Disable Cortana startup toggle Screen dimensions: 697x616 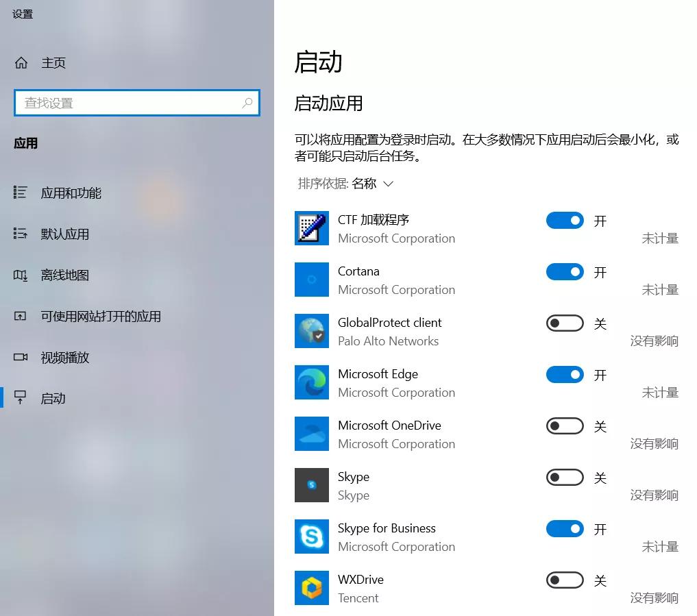tap(564, 271)
